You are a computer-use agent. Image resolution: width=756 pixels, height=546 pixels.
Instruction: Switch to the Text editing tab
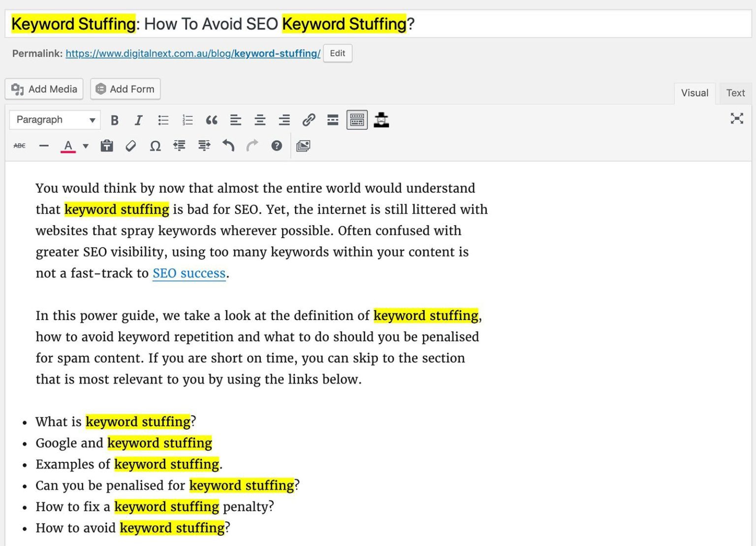coord(735,93)
